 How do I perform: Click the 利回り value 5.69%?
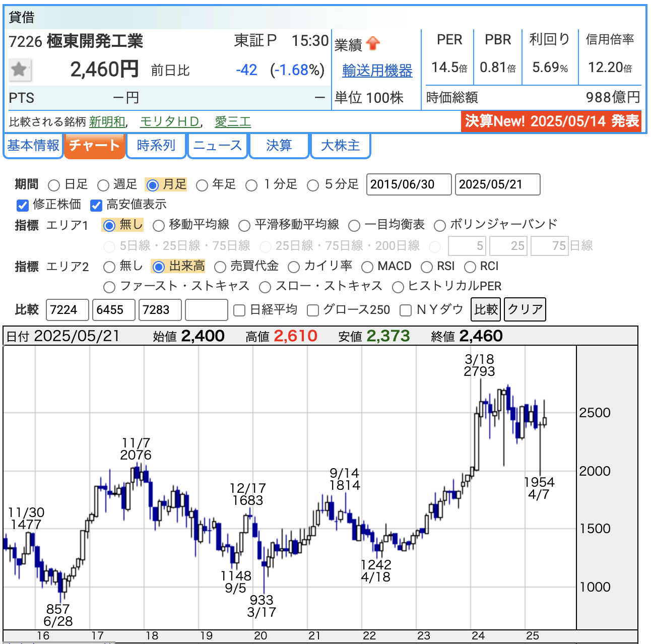550,68
